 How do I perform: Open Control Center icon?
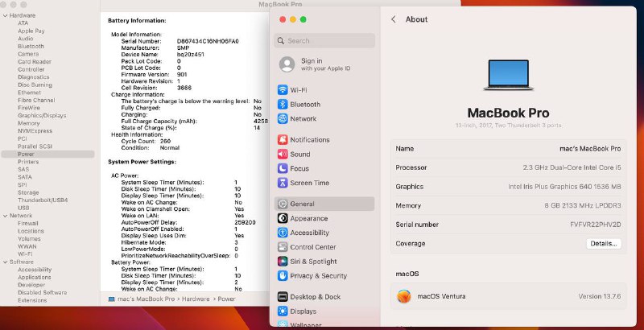(283, 247)
